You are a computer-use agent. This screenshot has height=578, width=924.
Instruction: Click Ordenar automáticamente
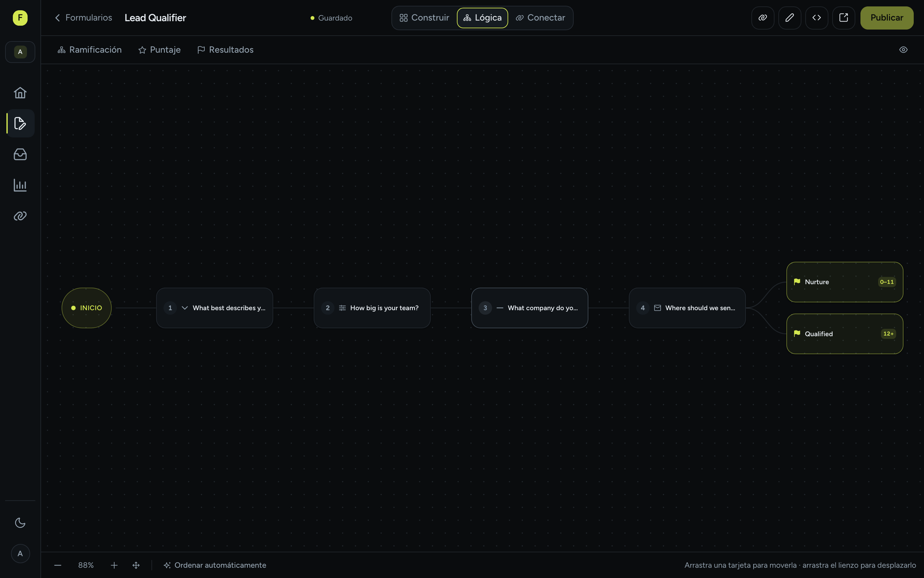pyautogui.click(x=215, y=565)
